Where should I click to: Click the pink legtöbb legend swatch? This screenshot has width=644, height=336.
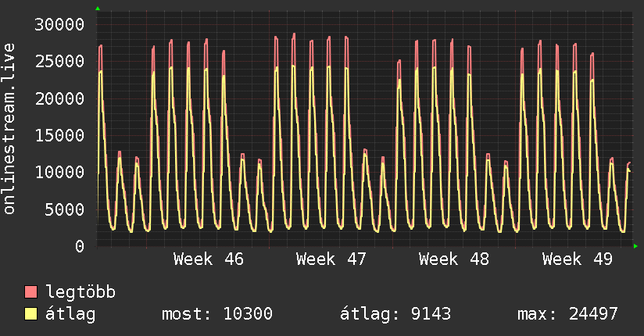(30, 291)
